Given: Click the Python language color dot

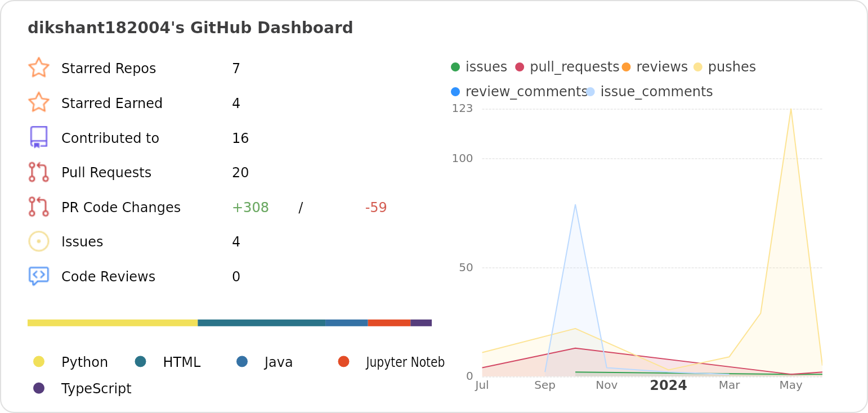Looking at the screenshot, I should (39, 361).
